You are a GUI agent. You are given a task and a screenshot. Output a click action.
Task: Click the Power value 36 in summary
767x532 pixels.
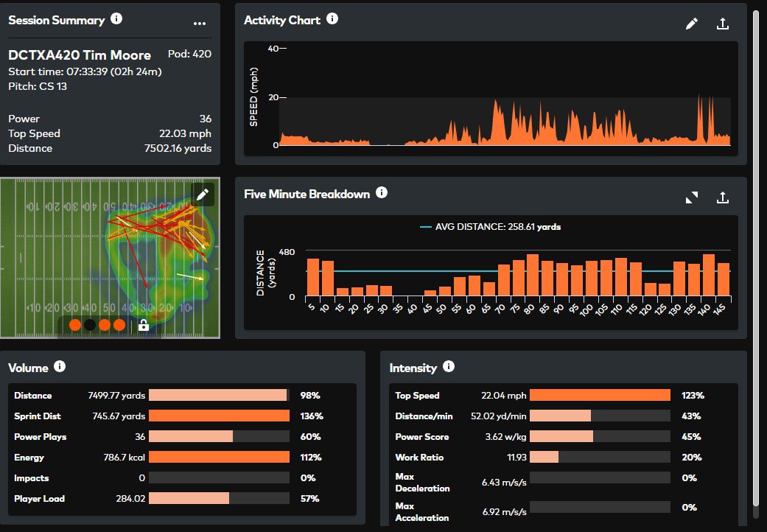[x=206, y=119]
